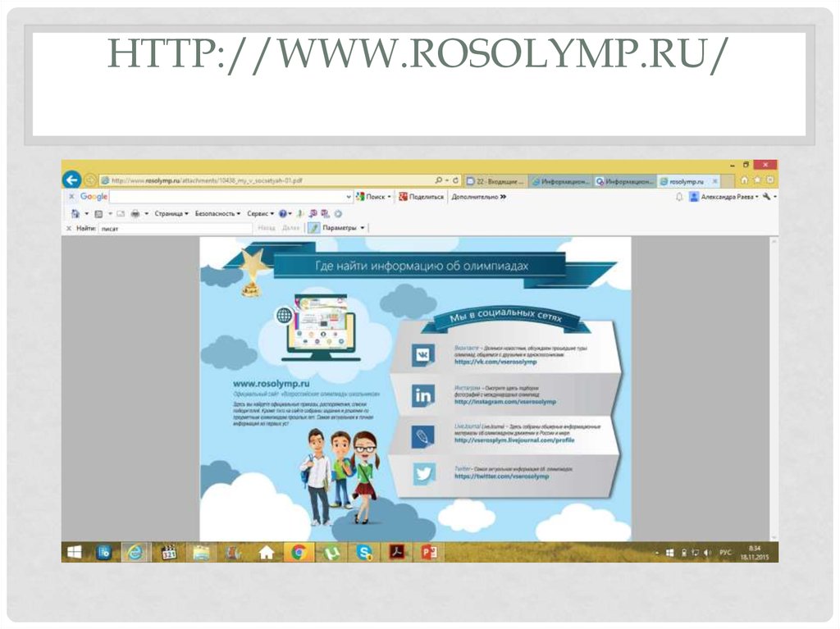Image resolution: width=840 pixels, height=629 pixels.
Task: Open the Параметры dropdown in the find bar
Action: pyautogui.click(x=340, y=228)
